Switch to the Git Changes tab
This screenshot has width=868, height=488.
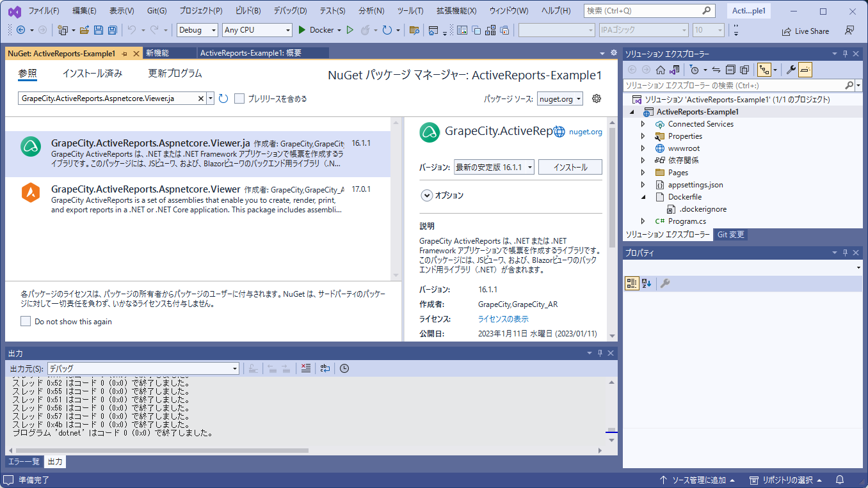[x=730, y=235]
